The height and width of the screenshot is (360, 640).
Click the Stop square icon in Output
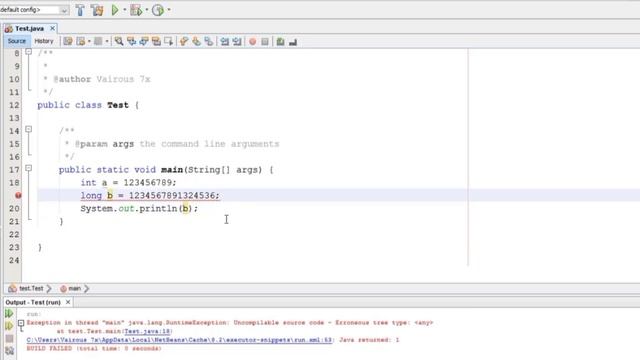click(x=9, y=338)
